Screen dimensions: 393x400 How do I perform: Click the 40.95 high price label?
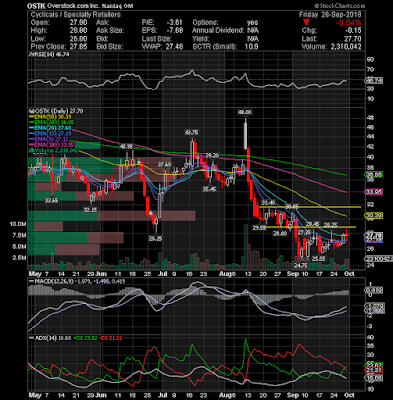click(126, 146)
